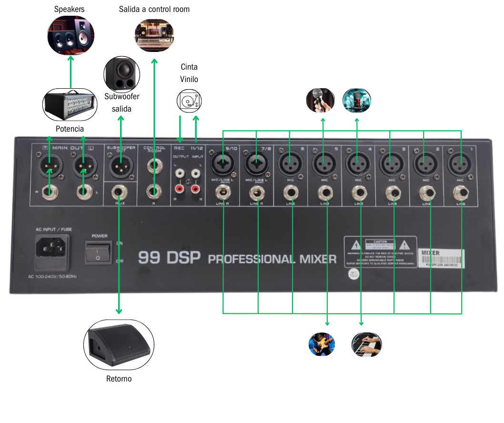The image size is (504, 423).
Task: Click the channel 2 LINE jack
Action: [427, 193]
